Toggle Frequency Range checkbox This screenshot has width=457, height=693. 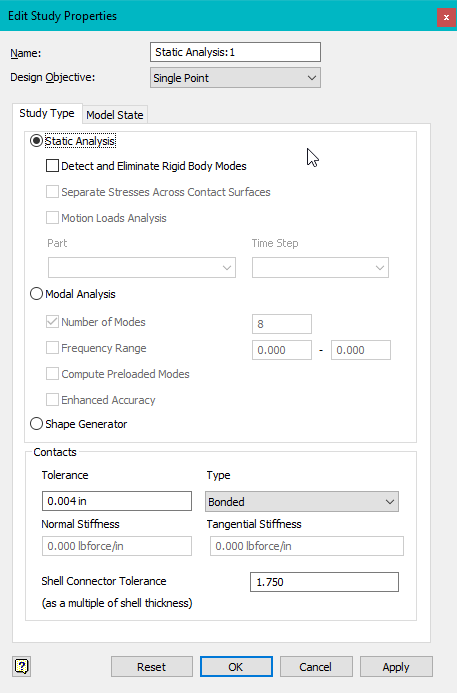click(x=52, y=348)
